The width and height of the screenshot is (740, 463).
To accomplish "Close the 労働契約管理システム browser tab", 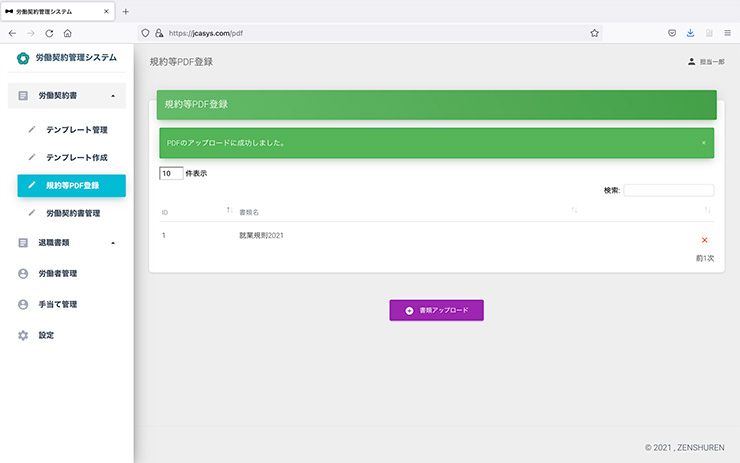I will (106, 11).
